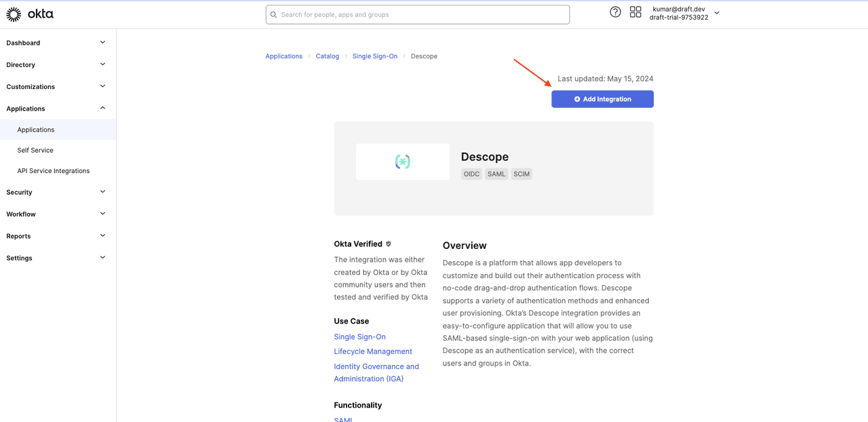Open the Lifecycle Management use case link
Viewport: 868px width, 422px height.
(x=373, y=351)
